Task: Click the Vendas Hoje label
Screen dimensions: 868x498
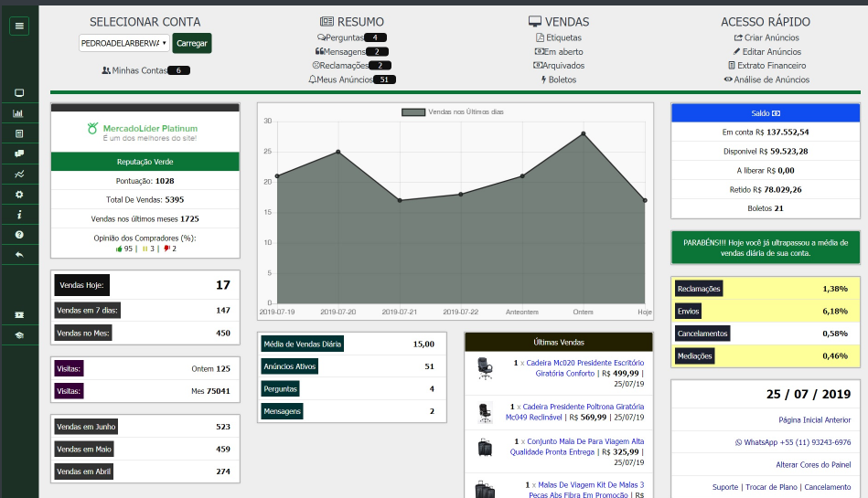Action: pyautogui.click(x=81, y=285)
